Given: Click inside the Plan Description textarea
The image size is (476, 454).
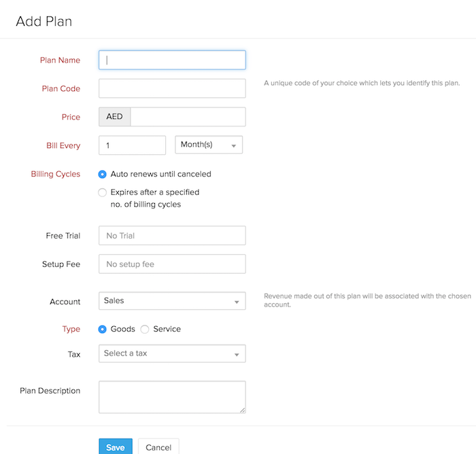Looking at the screenshot, I should tap(172, 396).
